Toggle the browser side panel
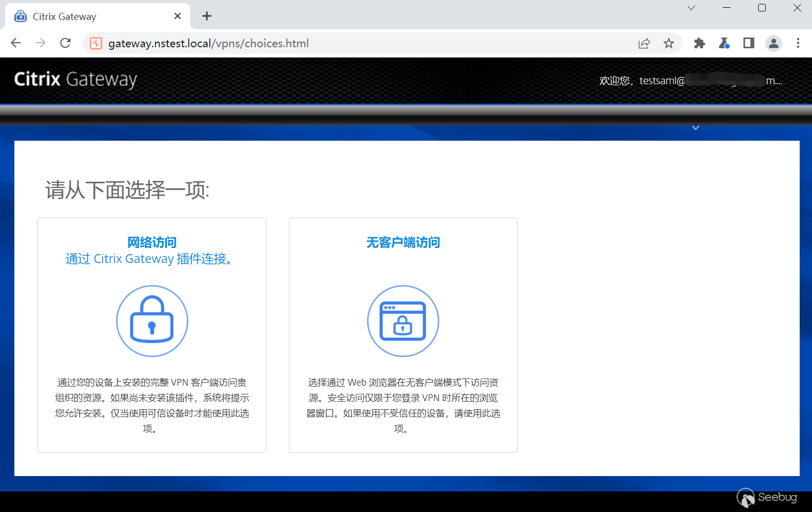Screen dimensions: 812x512 coord(749,43)
